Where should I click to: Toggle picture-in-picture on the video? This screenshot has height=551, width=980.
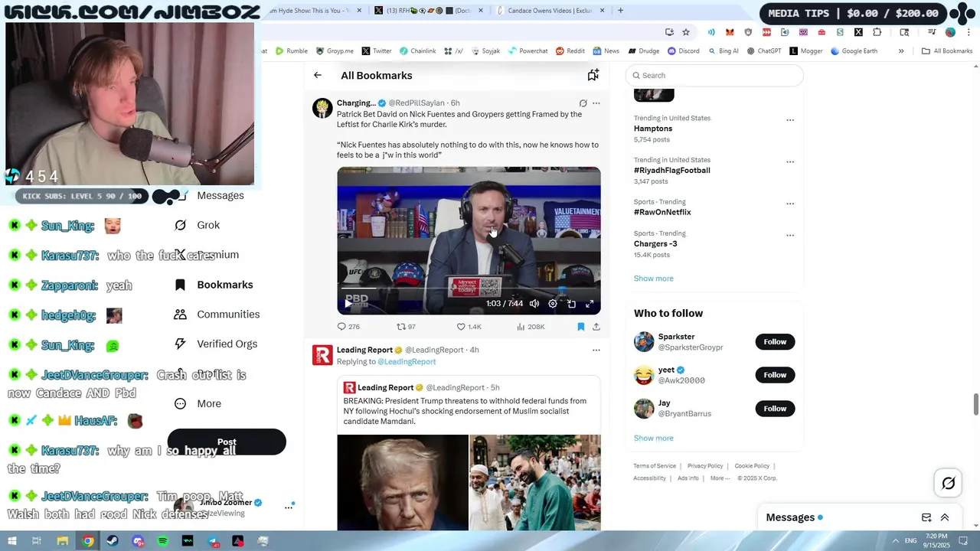coord(571,304)
